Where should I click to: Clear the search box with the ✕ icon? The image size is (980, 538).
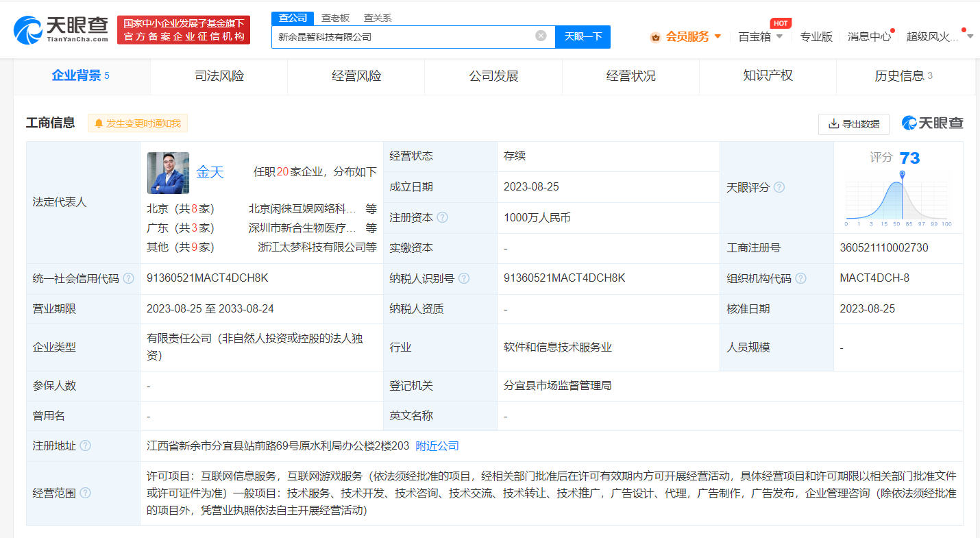(x=542, y=37)
